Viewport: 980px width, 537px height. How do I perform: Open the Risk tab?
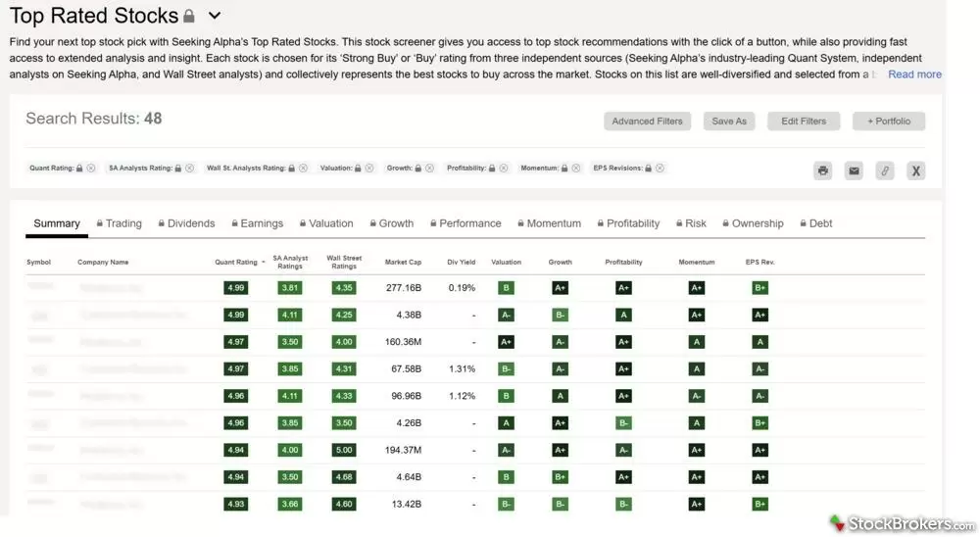(691, 223)
